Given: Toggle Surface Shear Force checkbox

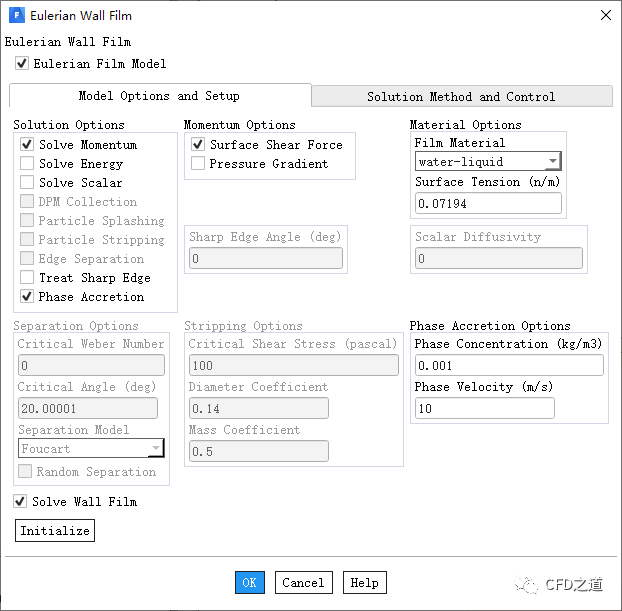Looking at the screenshot, I should 198,144.
